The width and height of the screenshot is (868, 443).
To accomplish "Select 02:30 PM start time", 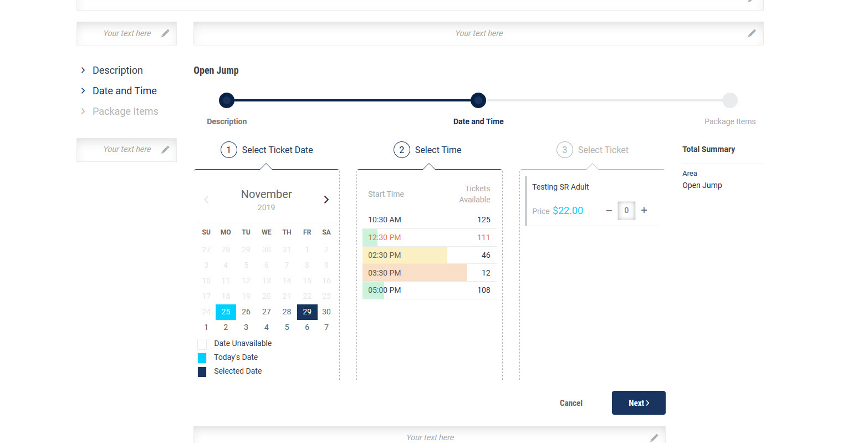I will click(430, 255).
